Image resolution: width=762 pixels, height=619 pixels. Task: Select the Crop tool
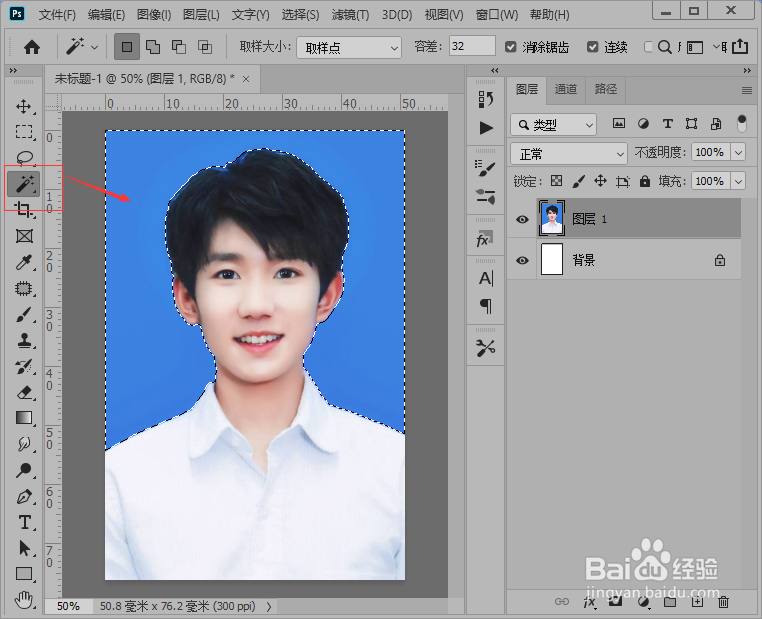pos(24,209)
